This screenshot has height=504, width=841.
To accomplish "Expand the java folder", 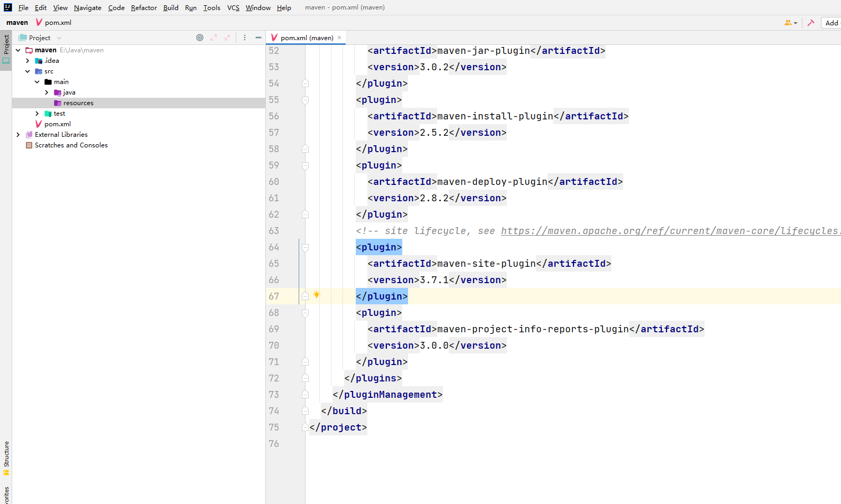I will coord(47,92).
